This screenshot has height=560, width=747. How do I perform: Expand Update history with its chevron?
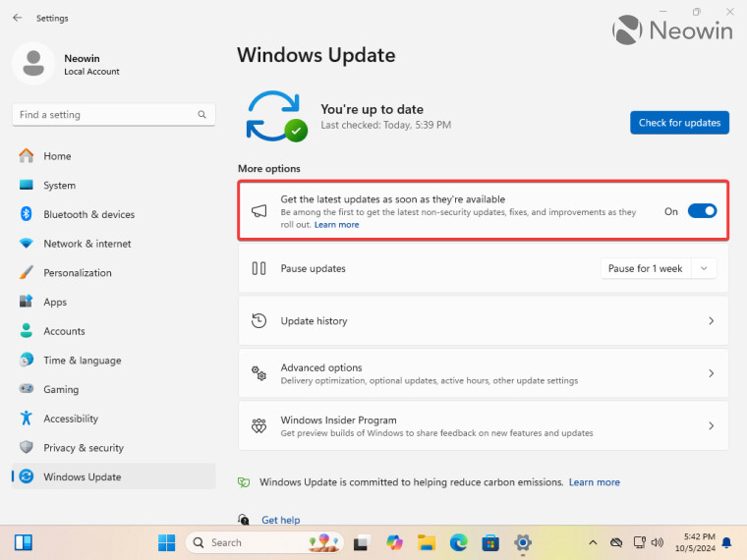point(711,321)
